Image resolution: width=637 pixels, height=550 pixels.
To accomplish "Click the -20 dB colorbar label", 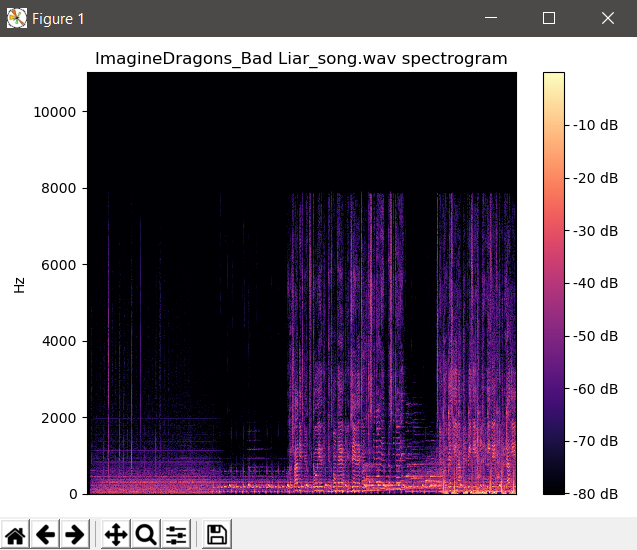I will [596, 178].
